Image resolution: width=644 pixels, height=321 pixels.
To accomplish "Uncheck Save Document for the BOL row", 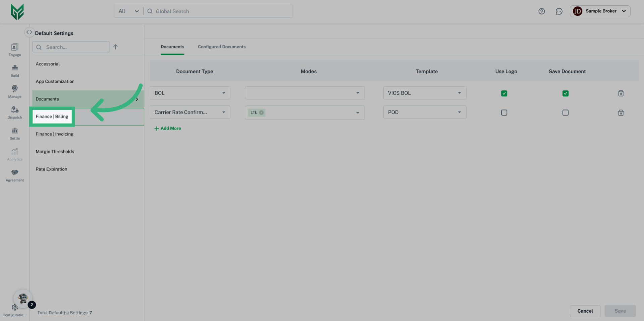I will coord(566,93).
